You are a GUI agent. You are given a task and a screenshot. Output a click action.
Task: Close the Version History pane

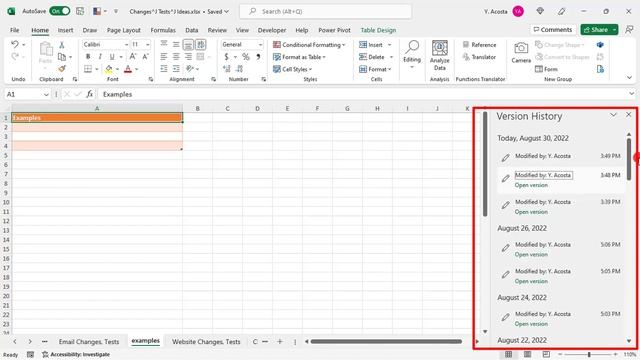[629, 115]
